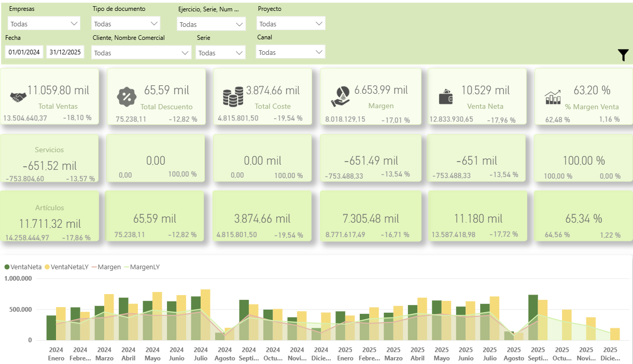Screen dimensions: 633x364
Task: Click the percent badge icon on Total Descuento
Action: click(126, 96)
